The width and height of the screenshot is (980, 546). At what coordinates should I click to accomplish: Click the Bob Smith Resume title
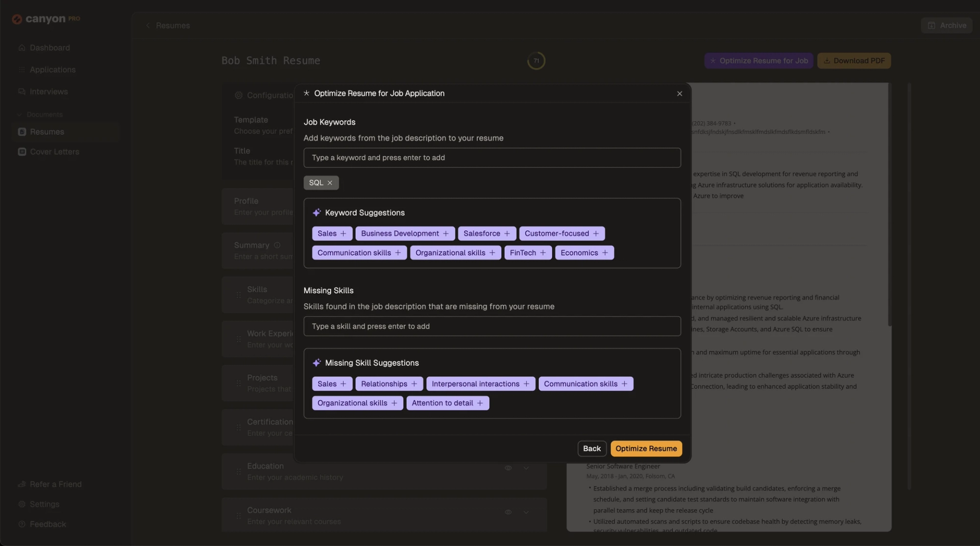click(271, 61)
